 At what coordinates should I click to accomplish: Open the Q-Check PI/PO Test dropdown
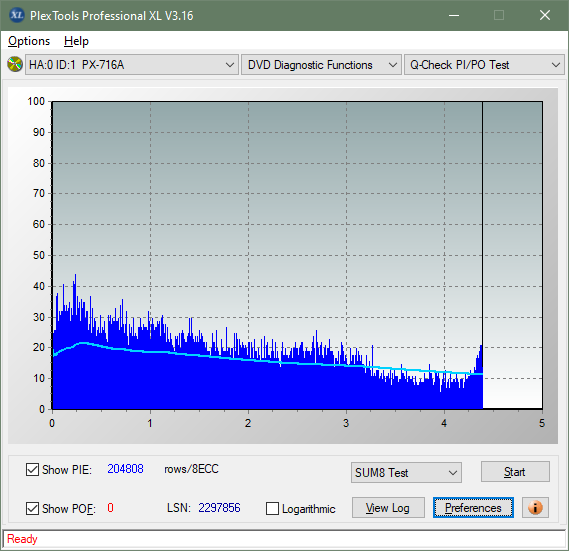click(484, 65)
